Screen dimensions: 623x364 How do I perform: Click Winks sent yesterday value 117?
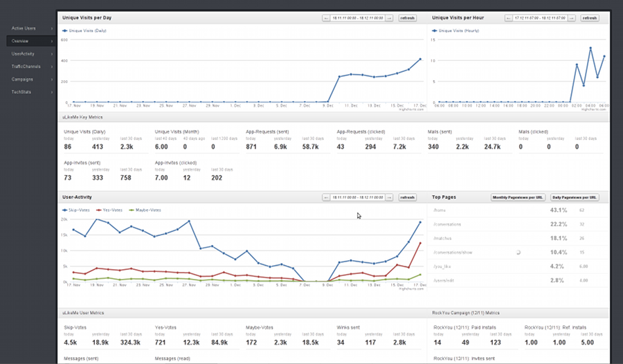pos(370,342)
